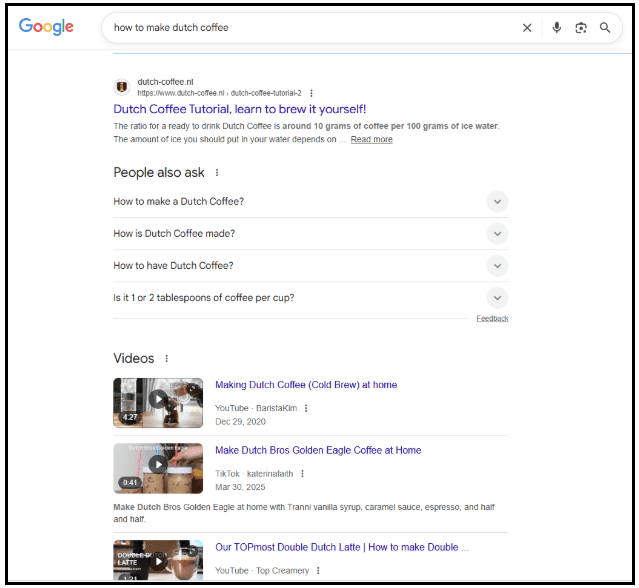639x588 pixels.
Task: Click the Google logo
Action: [x=46, y=26]
